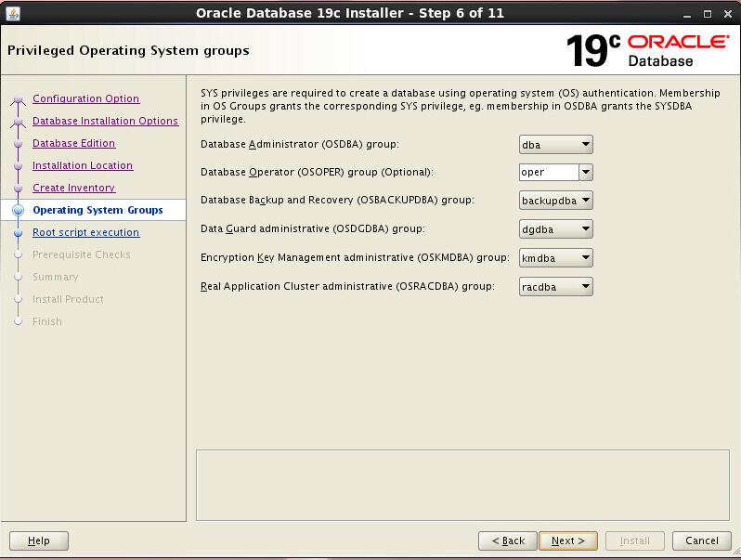Open the Create Inventory step
Screen dimensions: 741x560
74,189
